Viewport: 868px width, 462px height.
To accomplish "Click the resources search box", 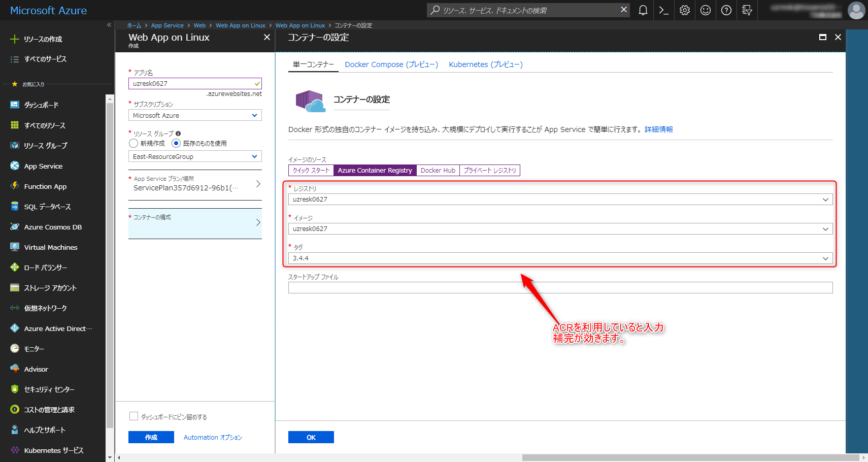I will (x=528, y=10).
